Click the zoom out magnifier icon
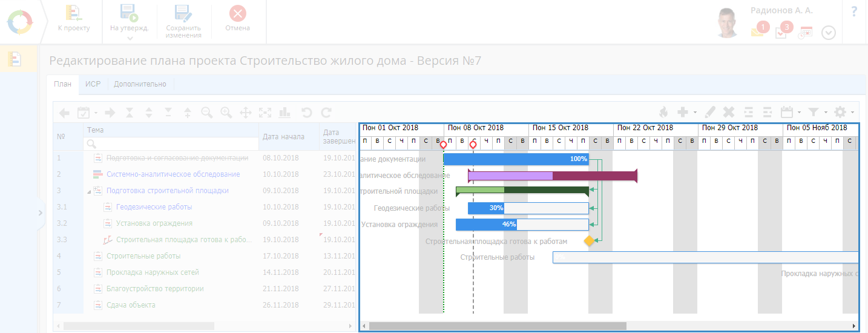The image size is (868, 333). click(207, 112)
